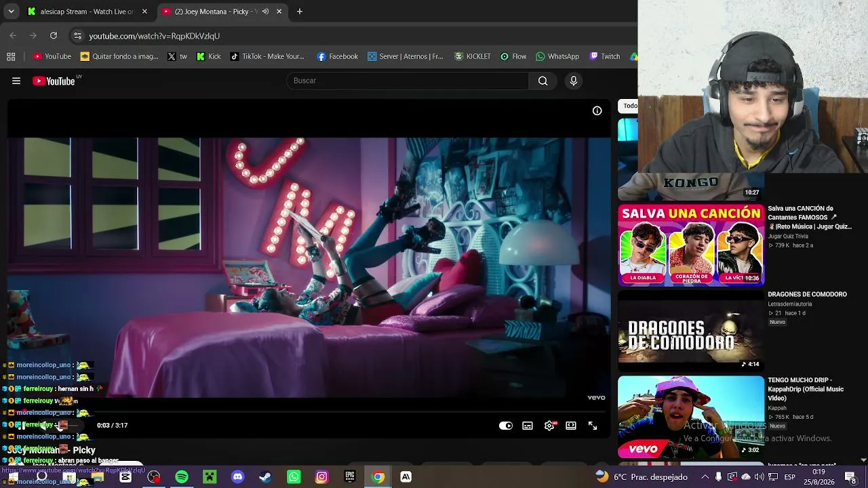Mute the YouTube tab via its speaker icon
This screenshot has height=488, width=868.
265,12
